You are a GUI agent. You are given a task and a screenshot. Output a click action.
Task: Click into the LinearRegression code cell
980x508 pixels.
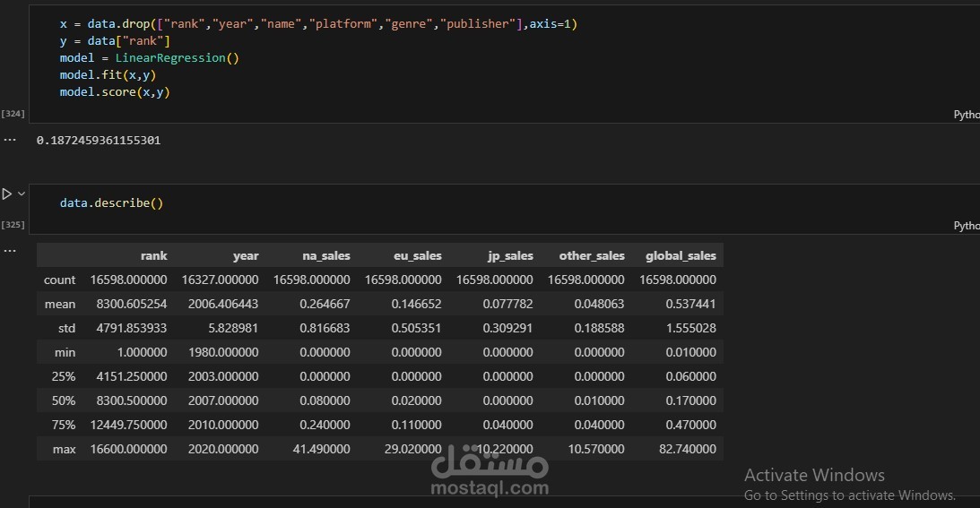click(x=505, y=63)
